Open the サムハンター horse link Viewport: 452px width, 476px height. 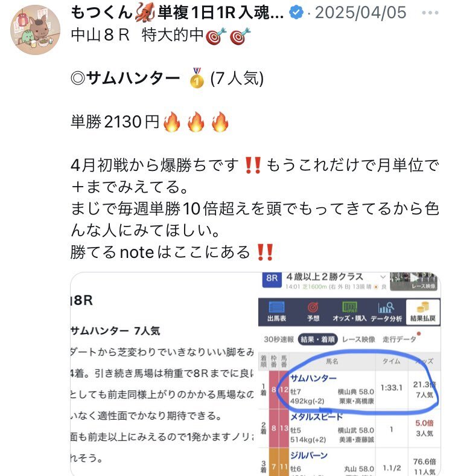click(313, 378)
